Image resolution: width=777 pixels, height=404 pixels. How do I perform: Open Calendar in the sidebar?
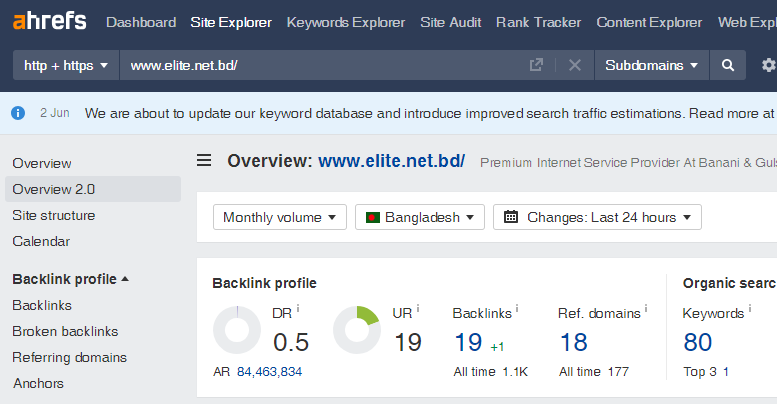click(x=41, y=241)
